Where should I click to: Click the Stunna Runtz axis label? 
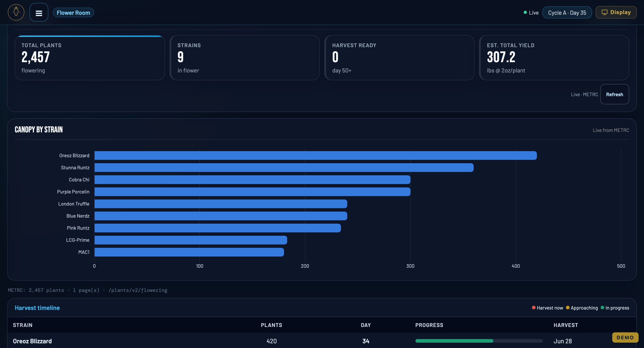tap(75, 168)
